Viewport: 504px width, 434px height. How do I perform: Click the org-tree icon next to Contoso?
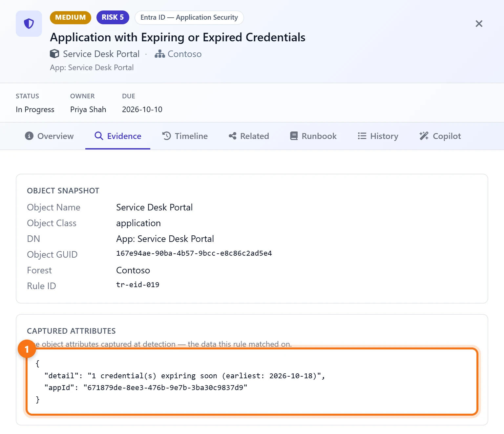tap(160, 54)
